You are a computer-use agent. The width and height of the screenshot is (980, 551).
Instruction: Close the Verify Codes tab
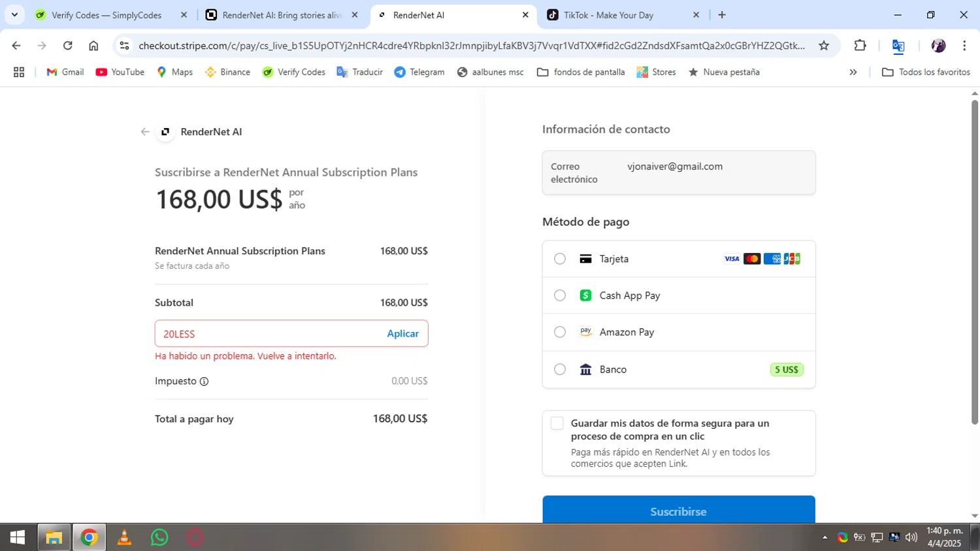pyautogui.click(x=184, y=15)
